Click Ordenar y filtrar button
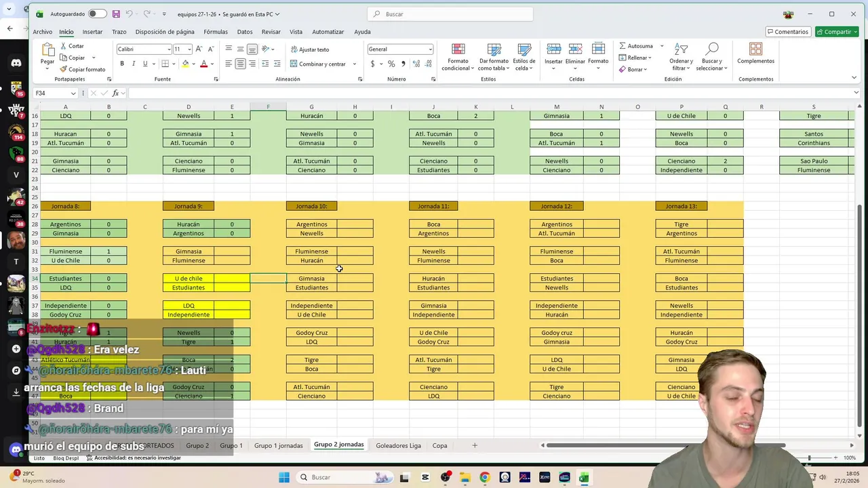868x488 pixels. click(681, 56)
